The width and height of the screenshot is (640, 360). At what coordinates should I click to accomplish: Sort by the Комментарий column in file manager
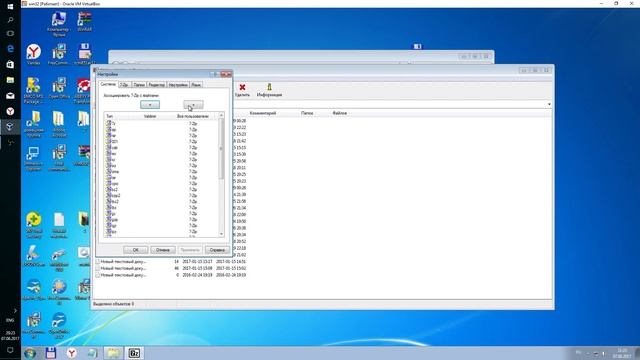[263, 113]
